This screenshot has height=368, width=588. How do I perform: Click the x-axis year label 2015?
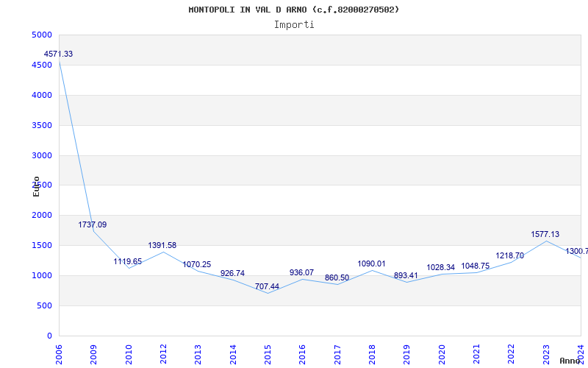(268, 355)
